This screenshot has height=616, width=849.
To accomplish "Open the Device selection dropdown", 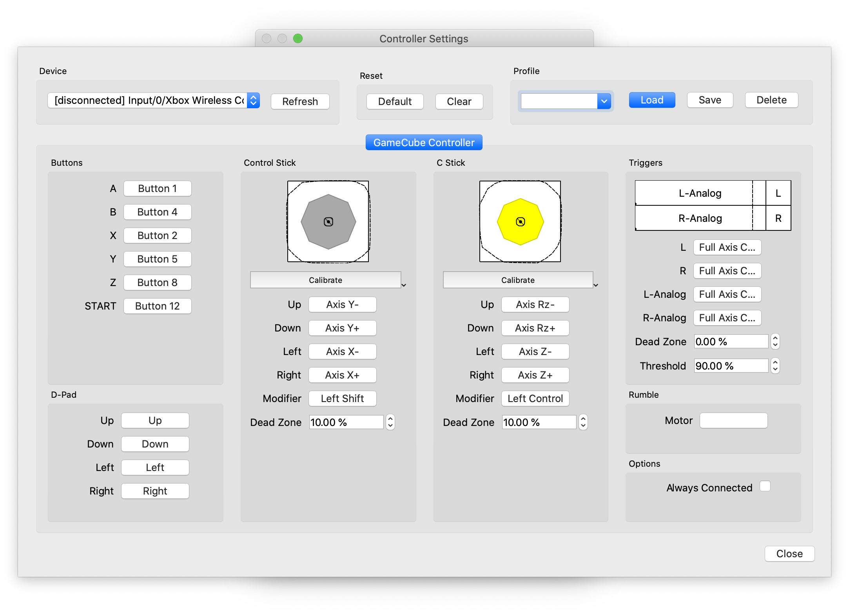I will point(252,101).
